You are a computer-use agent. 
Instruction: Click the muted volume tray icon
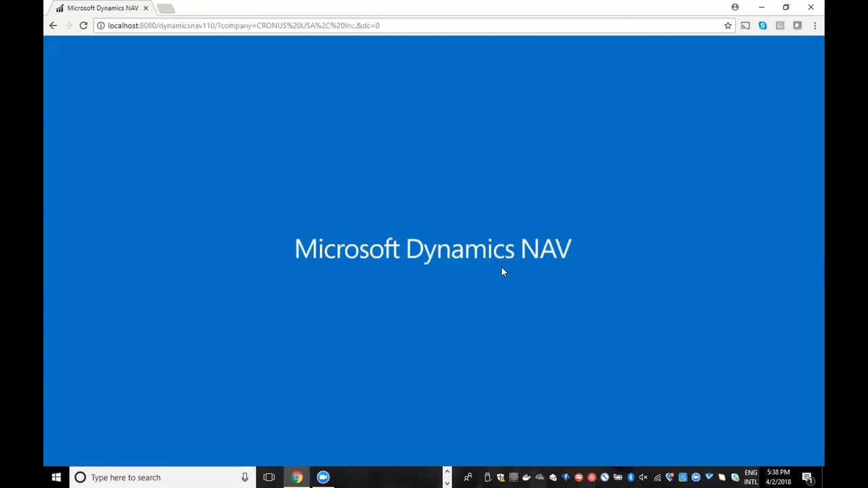(x=643, y=477)
